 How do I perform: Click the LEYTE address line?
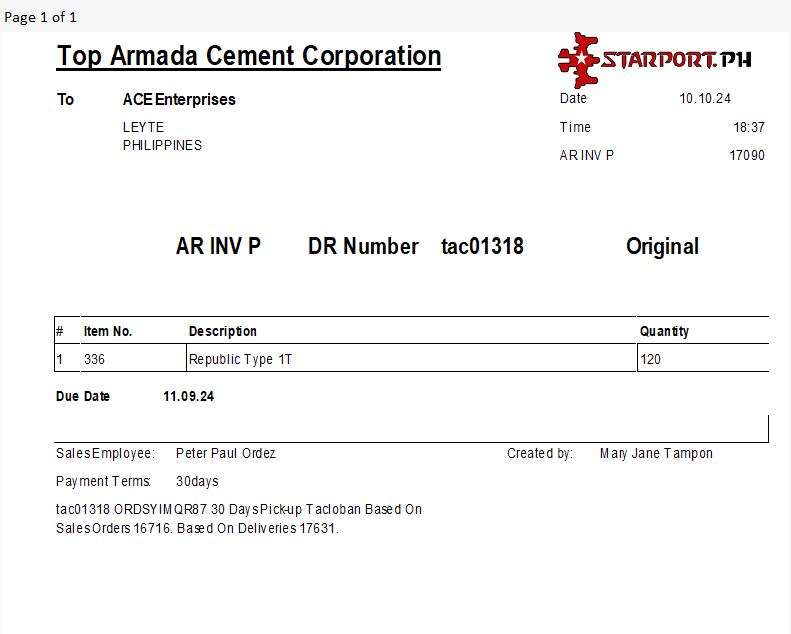pos(143,127)
